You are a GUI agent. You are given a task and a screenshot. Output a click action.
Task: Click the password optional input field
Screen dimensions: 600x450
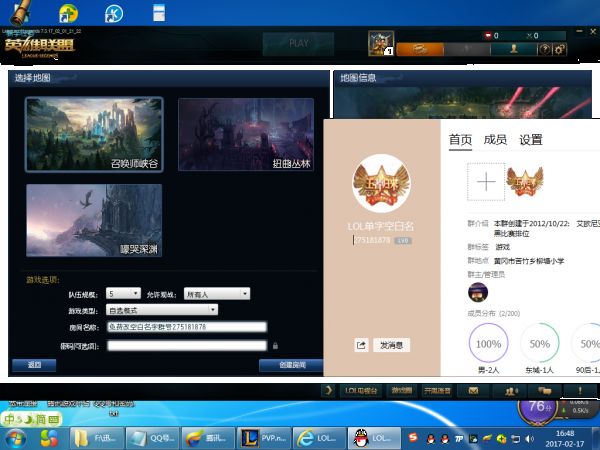pos(187,346)
